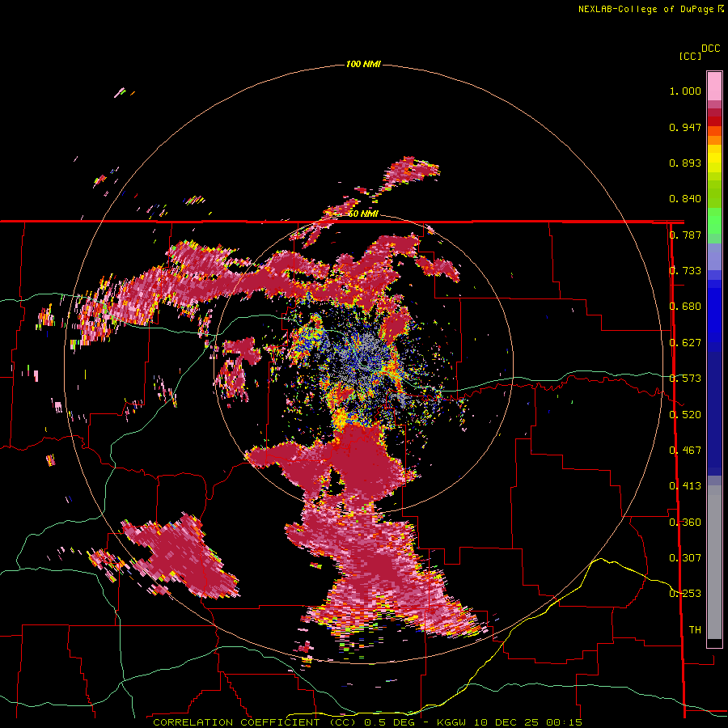The height and width of the screenshot is (728, 728).
Task: Click the 0.360 scale label
Action: (x=685, y=522)
